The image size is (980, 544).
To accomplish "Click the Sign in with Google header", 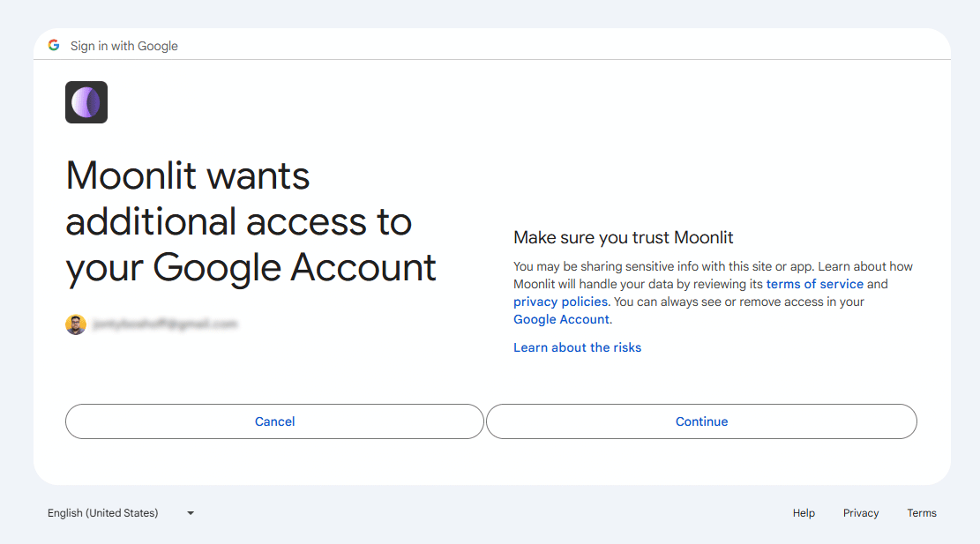I will pos(123,45).
